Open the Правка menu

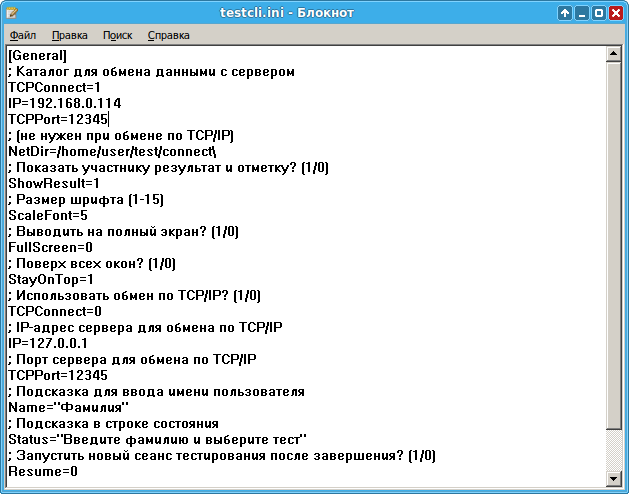tap(69, 35)
